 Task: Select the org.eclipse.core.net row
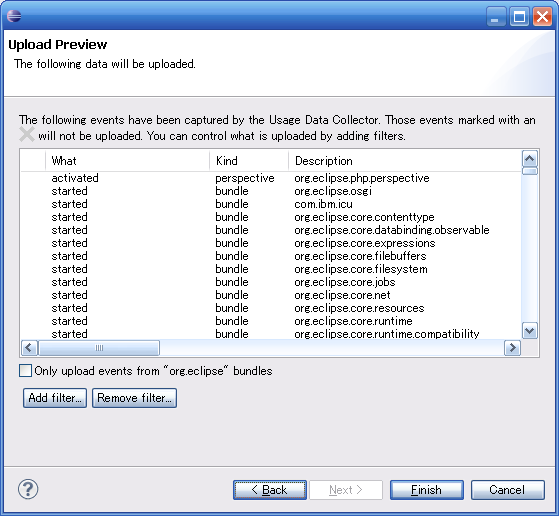point(271,295)
